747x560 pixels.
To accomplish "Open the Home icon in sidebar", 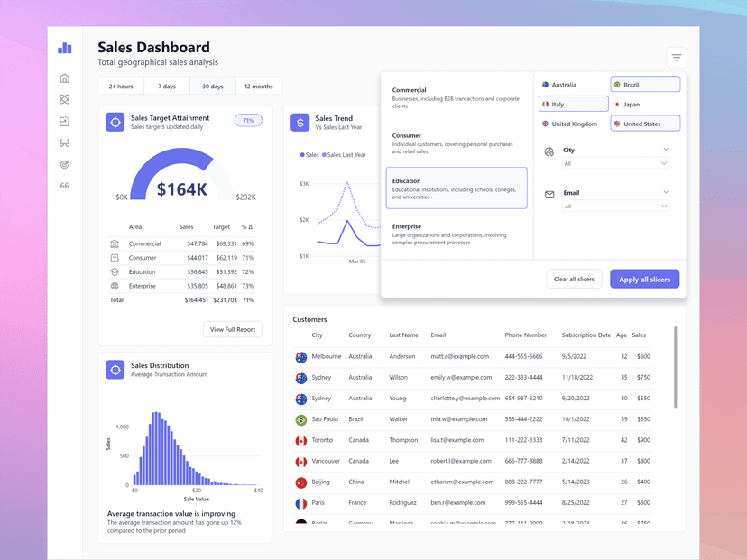I will [63, 78].
